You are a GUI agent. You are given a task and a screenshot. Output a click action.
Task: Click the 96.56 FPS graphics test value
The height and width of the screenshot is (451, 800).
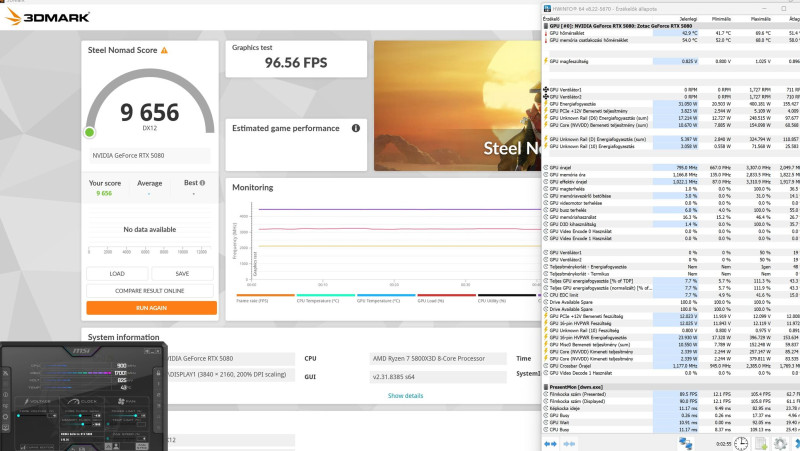[296, 63]
